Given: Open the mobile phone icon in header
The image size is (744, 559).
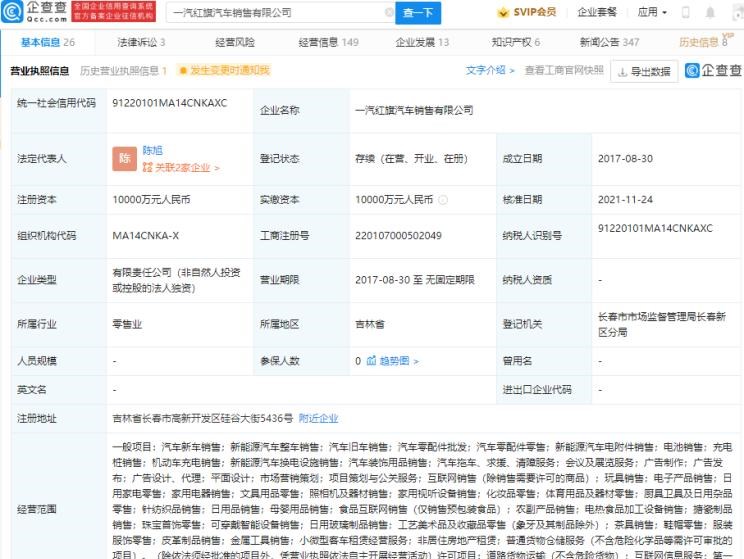Looking at the screenshot, I should click(685, 12).
